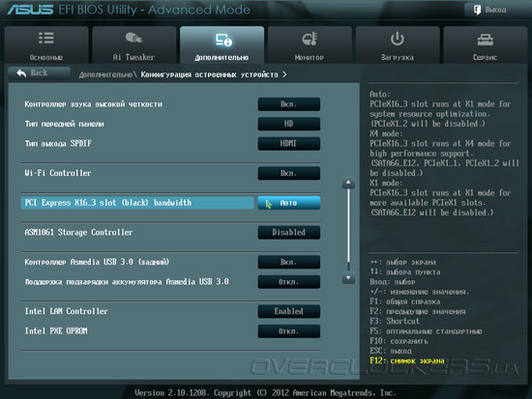Click F3: Shortcut hint text

pyautogui.click(x=395, y=321)
